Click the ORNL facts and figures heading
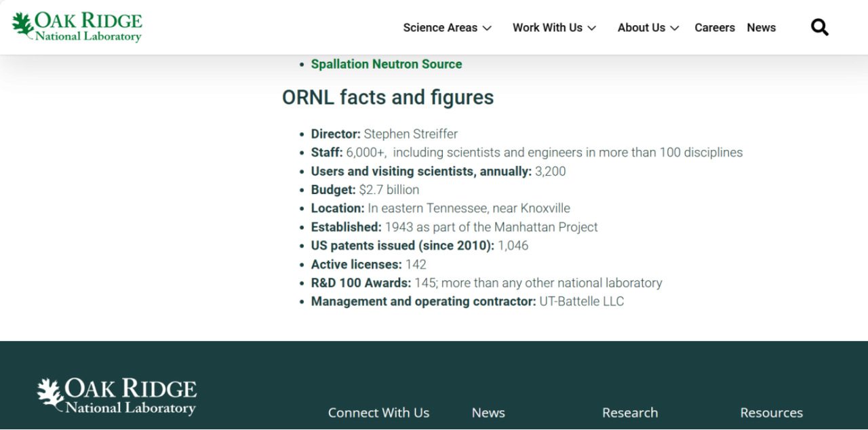 (x=388, y=98)
